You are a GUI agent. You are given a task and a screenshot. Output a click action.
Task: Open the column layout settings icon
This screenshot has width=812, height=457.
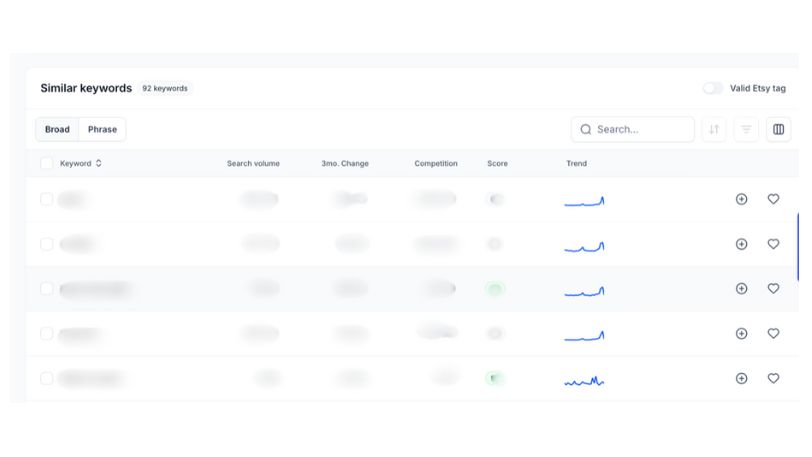(x=778, y=129)
